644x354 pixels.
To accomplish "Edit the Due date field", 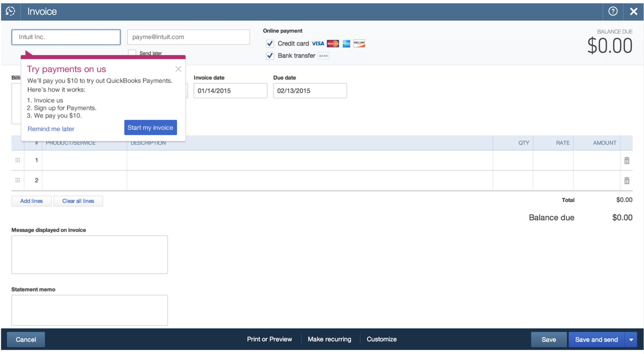I will [310, 91].
